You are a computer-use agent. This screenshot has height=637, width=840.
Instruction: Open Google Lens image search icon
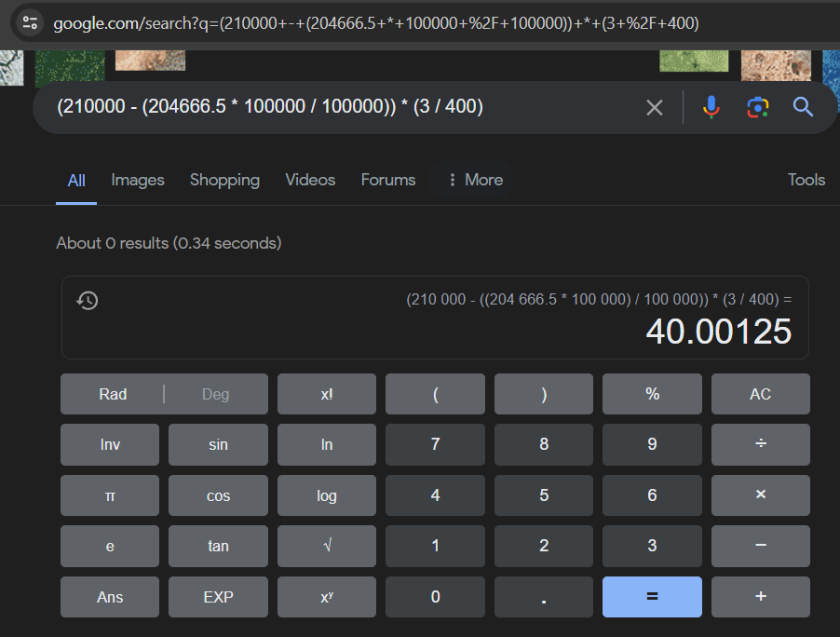point(757,107)
